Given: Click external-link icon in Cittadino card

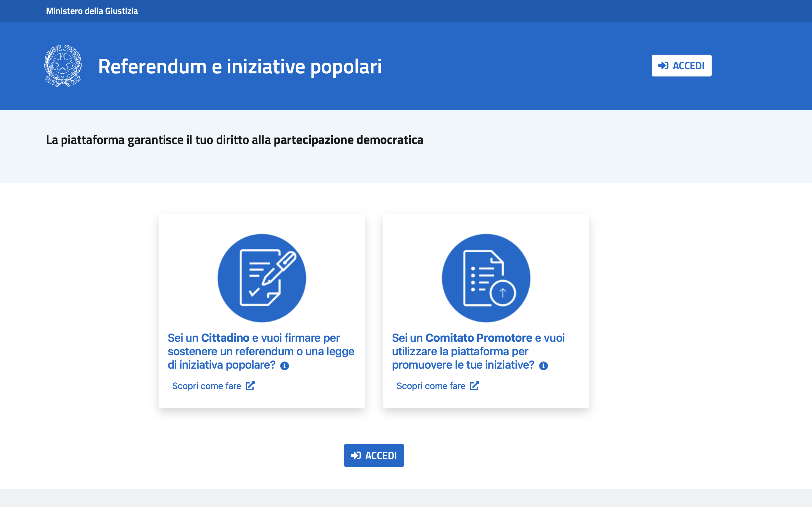Looking at the screenshot, I should click(x=250, y=386).
